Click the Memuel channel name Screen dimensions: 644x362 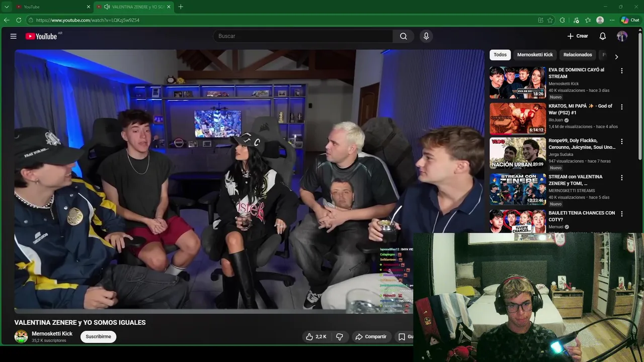coord(556,227)
